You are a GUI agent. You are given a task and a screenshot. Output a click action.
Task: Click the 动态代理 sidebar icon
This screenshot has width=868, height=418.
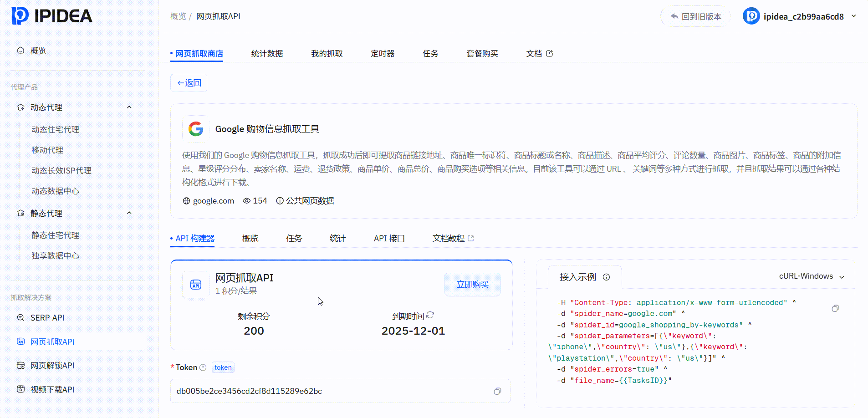(20, 107)
